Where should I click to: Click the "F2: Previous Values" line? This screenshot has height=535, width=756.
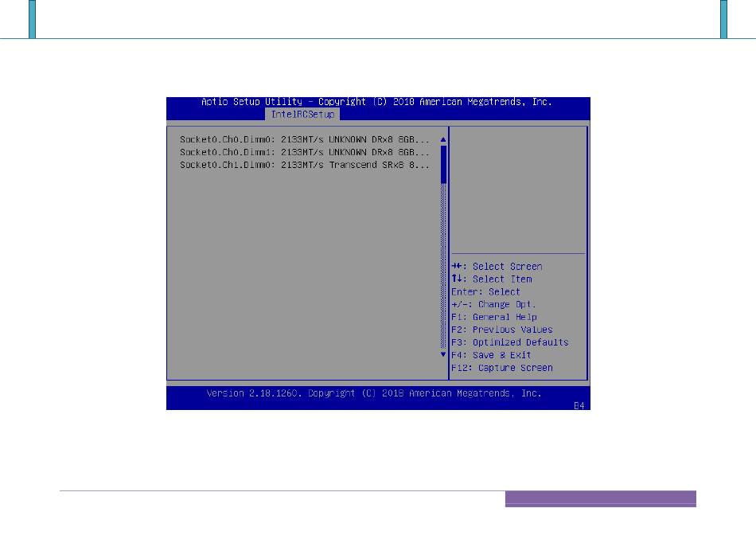[x=502, y=330]
